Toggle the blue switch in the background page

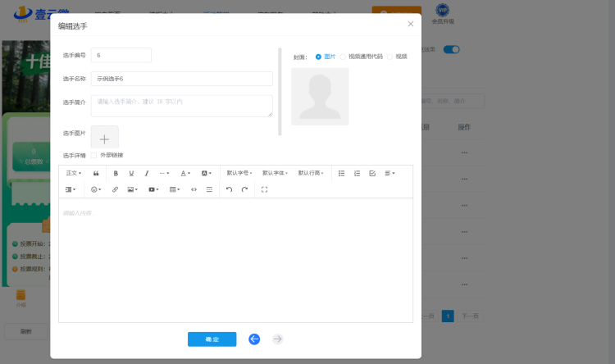pyautogui.click(x=452, y=49)
